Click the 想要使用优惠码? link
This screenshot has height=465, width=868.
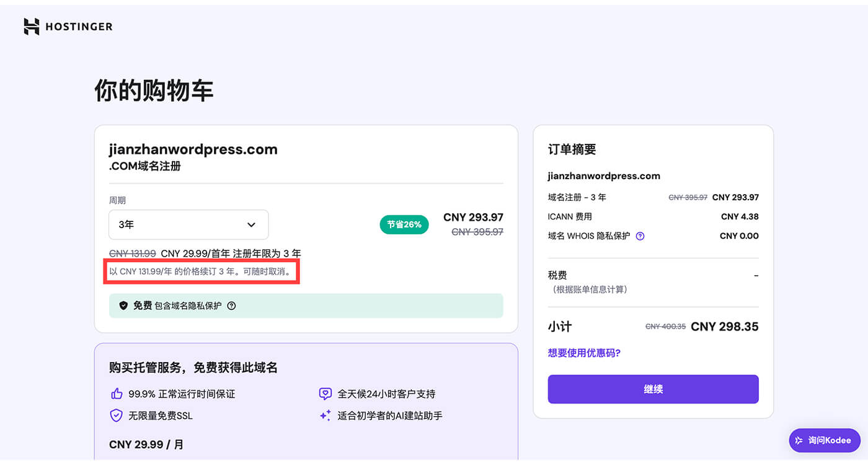pyautogui.click(x=584, y=353)
